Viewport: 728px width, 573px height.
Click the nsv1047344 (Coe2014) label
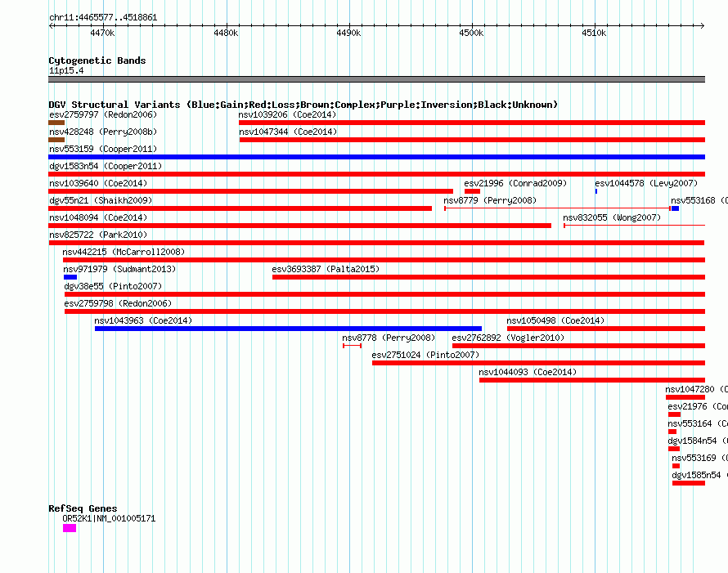coord(288,132)
